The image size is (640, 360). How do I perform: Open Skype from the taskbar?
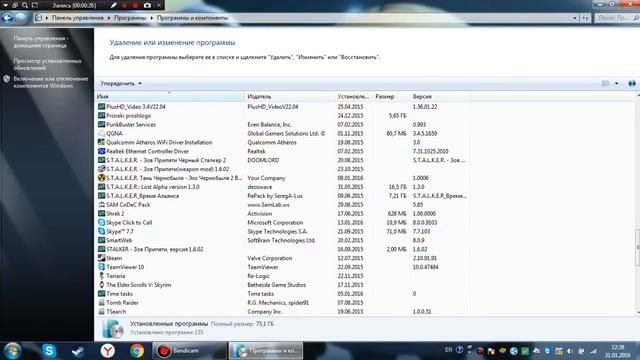click(49, 351)
